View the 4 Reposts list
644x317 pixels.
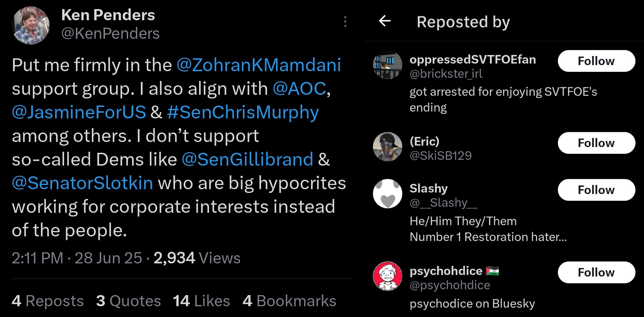[48, 301]
